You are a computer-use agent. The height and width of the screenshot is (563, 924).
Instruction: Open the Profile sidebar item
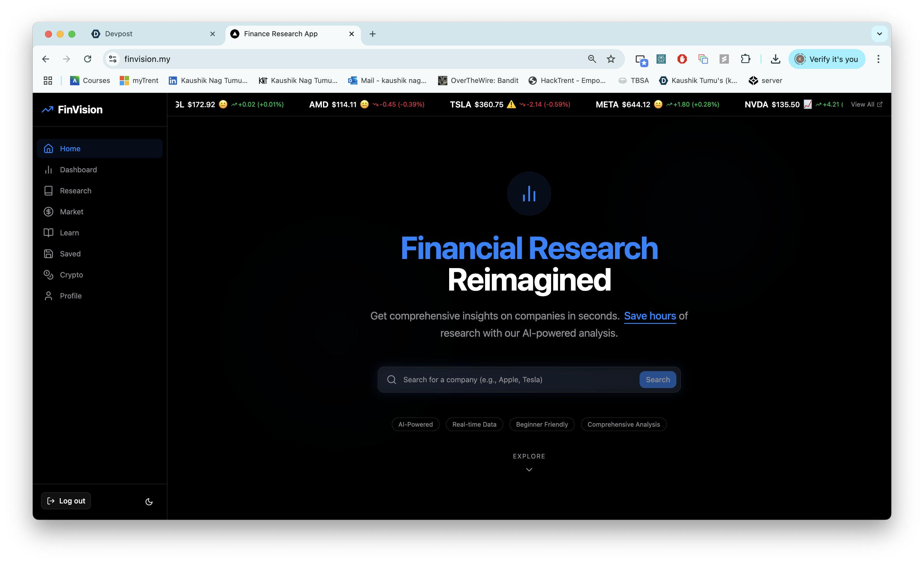70,296
